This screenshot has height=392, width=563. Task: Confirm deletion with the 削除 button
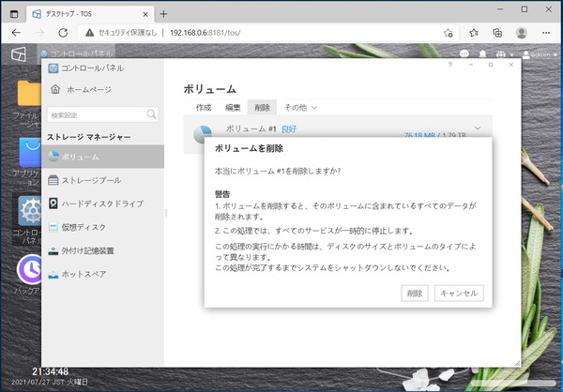tap(414, 293)
